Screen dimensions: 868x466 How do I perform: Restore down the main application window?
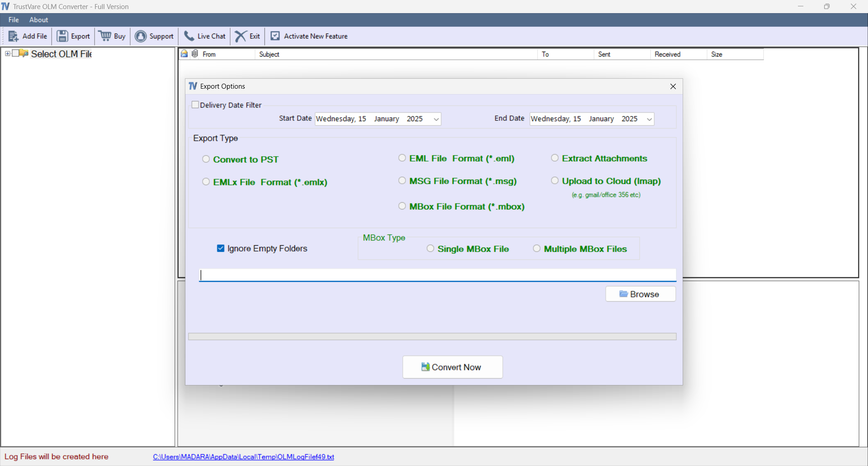click(x=827, y=6)
